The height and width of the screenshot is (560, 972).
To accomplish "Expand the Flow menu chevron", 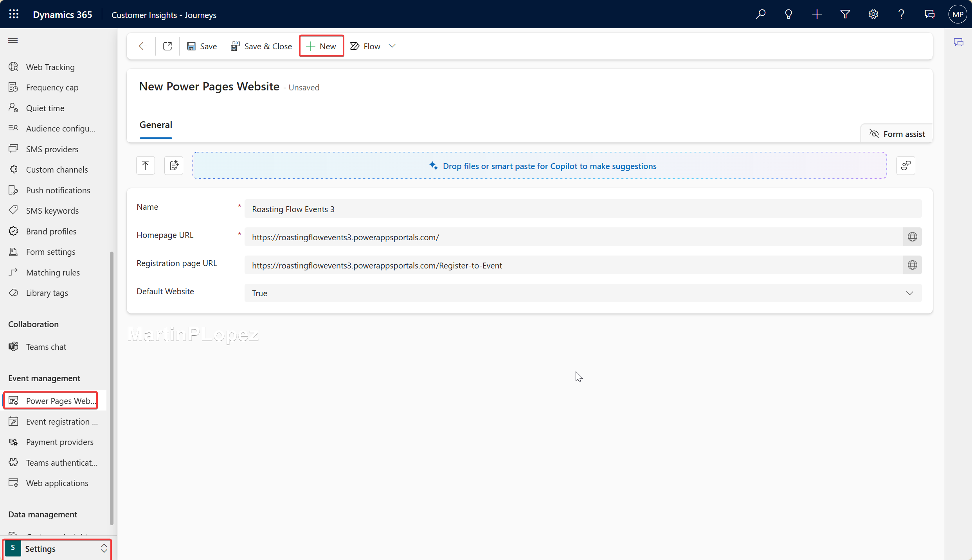I will [392, 46].
